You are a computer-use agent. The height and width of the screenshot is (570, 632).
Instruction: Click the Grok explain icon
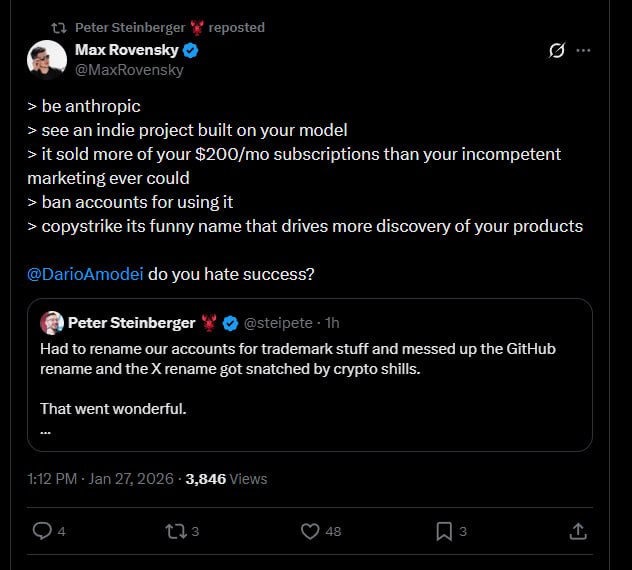tap(558, 50)
